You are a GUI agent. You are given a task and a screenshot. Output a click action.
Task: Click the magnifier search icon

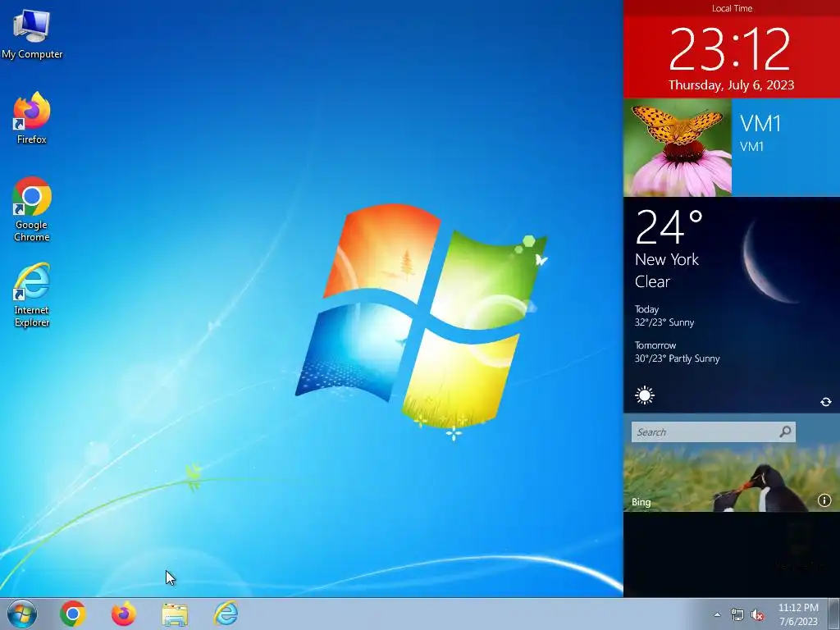pyautogui.click(x=785, y=431)
